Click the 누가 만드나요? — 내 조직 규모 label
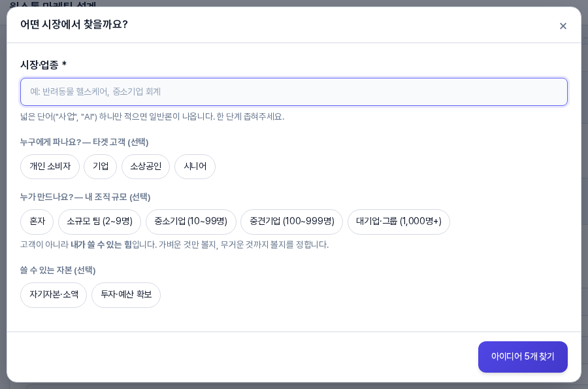 click(x=85, y=197)
